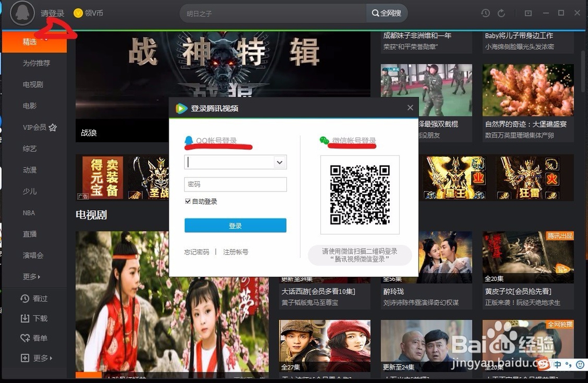
Task: Open 动漫 category in sidebar
Action: [x=29, y=170]
